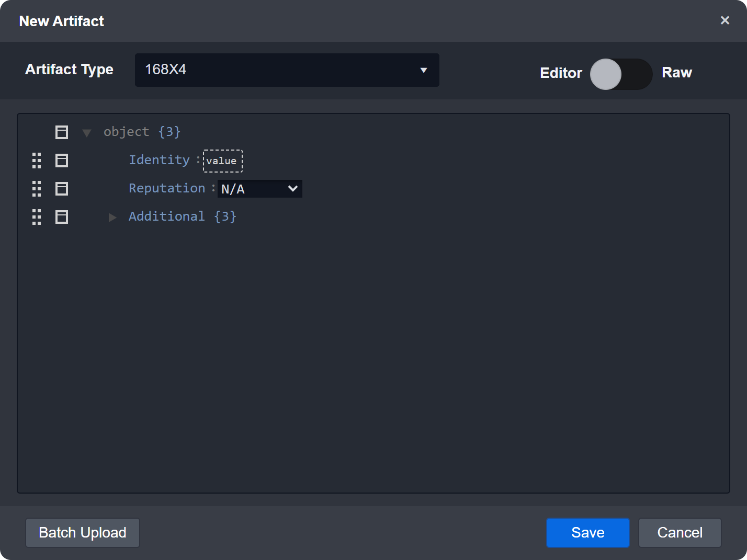Open the Reputation N/A dropdown
747x560 pixels.
[x=259, y=189]
